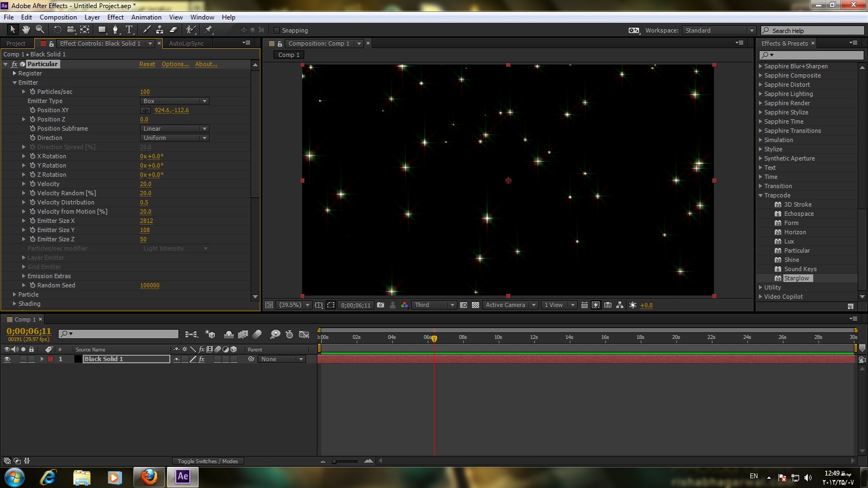Select the Hand tool

point(26,30)
